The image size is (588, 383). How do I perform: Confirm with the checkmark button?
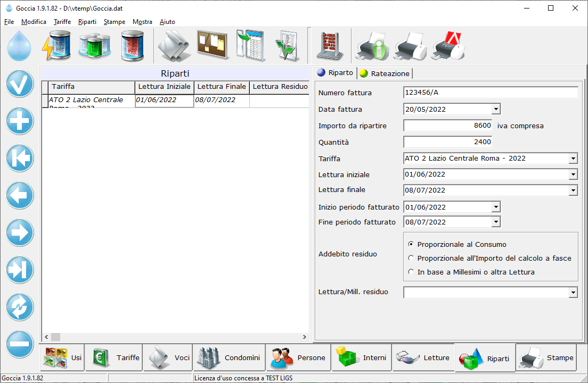20,84
